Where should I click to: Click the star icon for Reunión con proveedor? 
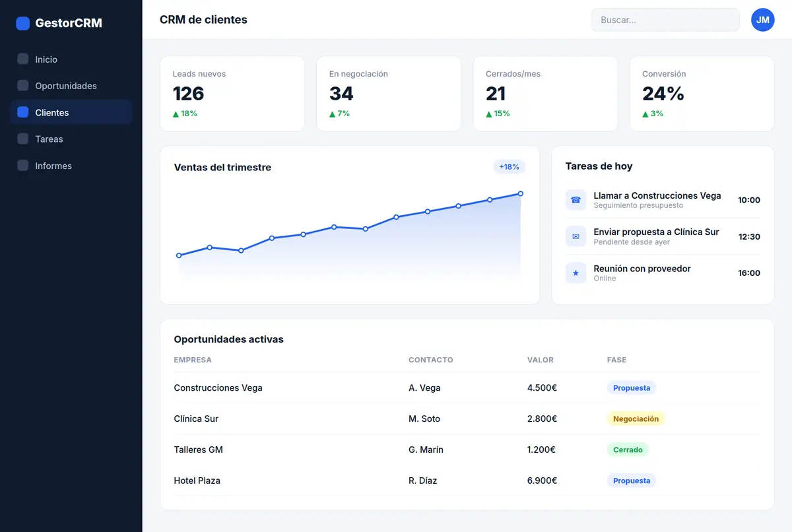point(576,273)
